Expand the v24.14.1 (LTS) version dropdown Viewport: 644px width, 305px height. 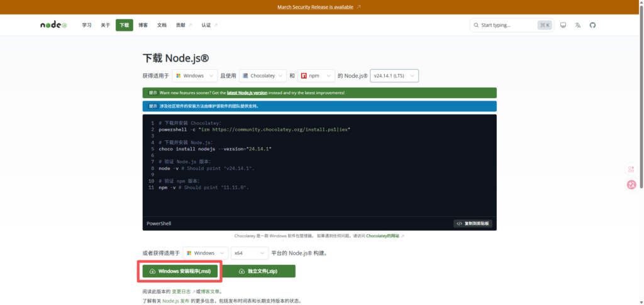(x=394, y=75)
